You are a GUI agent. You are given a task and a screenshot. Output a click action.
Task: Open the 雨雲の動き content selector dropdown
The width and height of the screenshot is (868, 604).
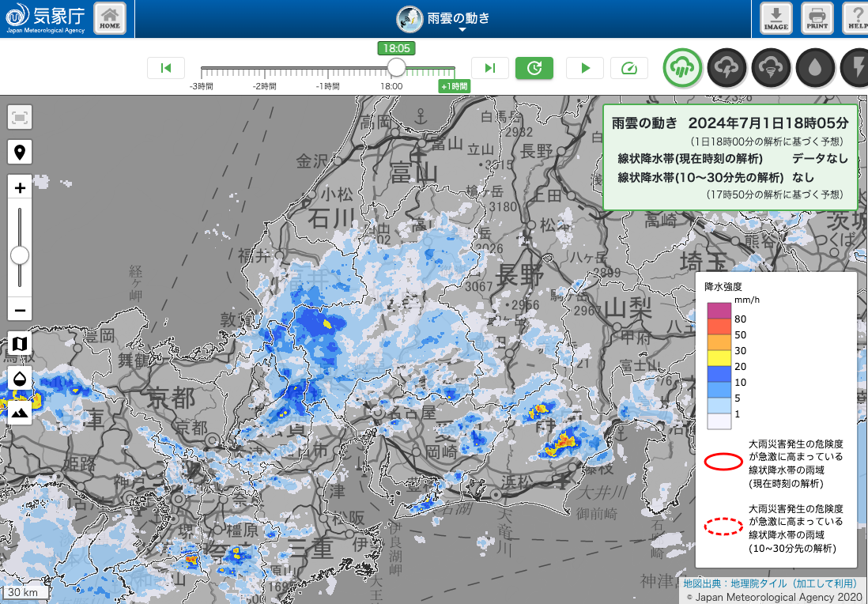pyautogui.click(x=443, y=19)
